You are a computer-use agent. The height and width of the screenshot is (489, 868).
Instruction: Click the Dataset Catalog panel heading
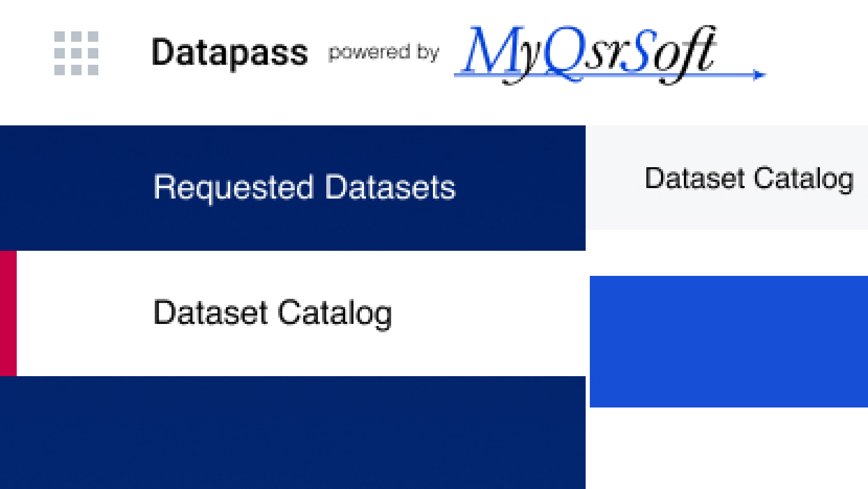(x=749, y=178)
